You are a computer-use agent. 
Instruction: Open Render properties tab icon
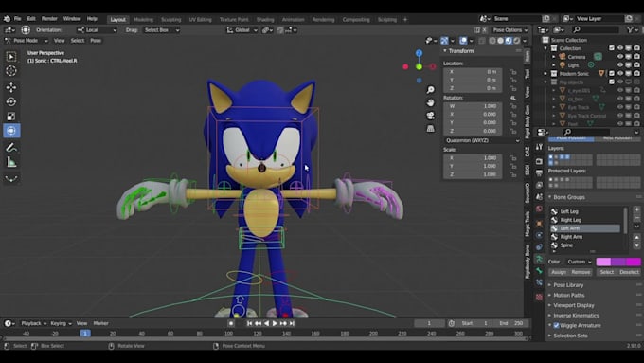point(539,161)
